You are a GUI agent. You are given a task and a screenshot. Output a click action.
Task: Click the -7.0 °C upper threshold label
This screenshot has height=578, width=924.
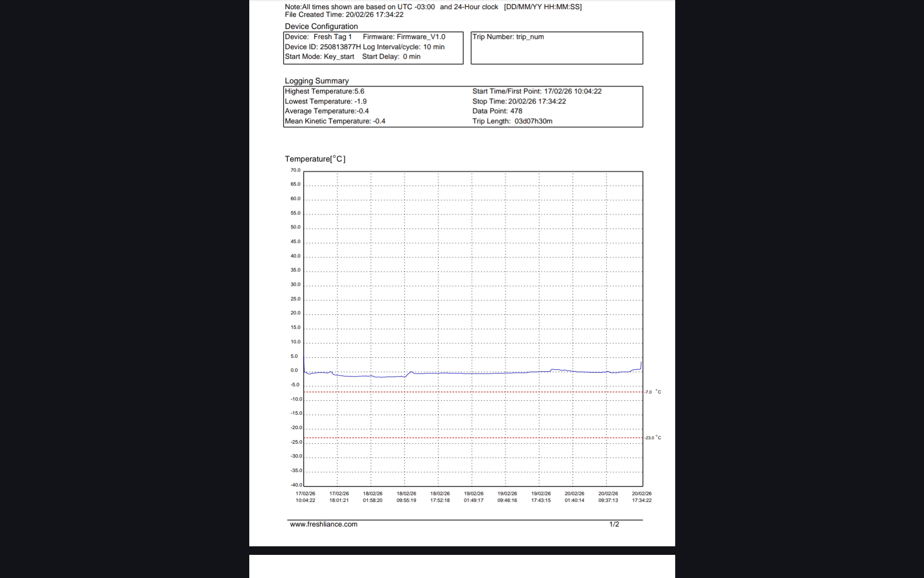pyautogui.click(x=653, y=392)
